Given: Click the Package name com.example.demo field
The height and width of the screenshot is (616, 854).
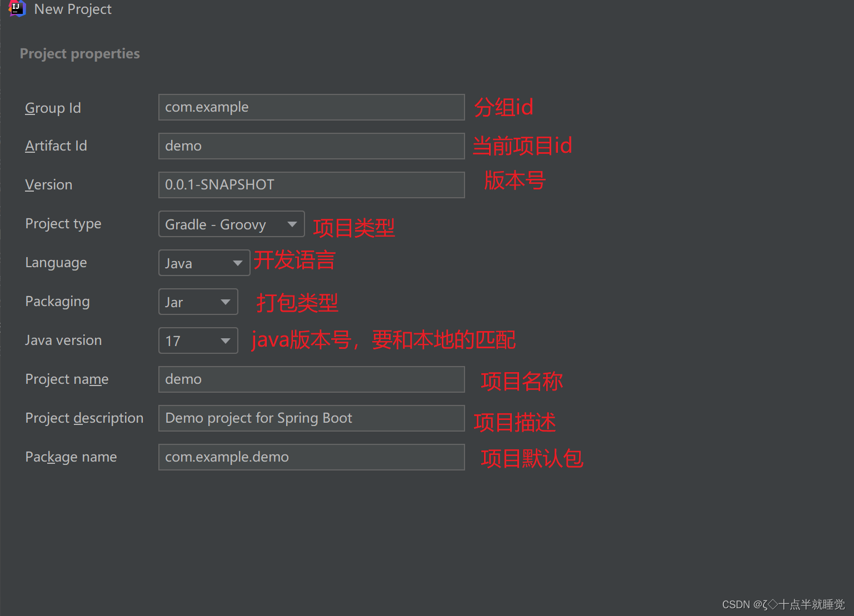Looking at the screenshot, I should [x=312, y=457].
